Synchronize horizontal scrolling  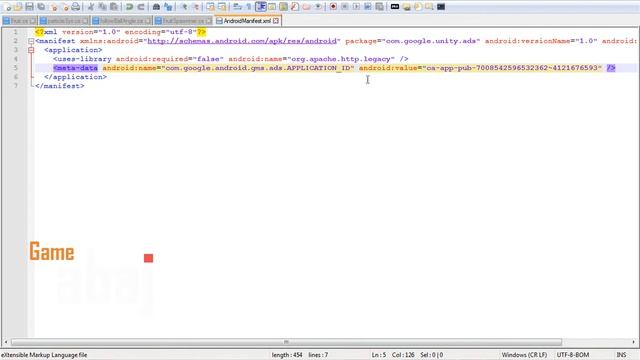222,7
